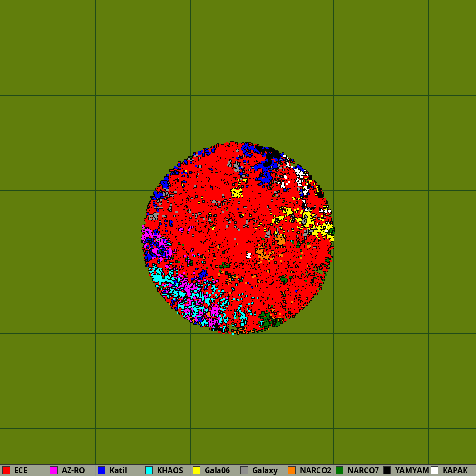Select the AZ-RO legend label
Screen dimensions: 476x476
click(73, 471)
